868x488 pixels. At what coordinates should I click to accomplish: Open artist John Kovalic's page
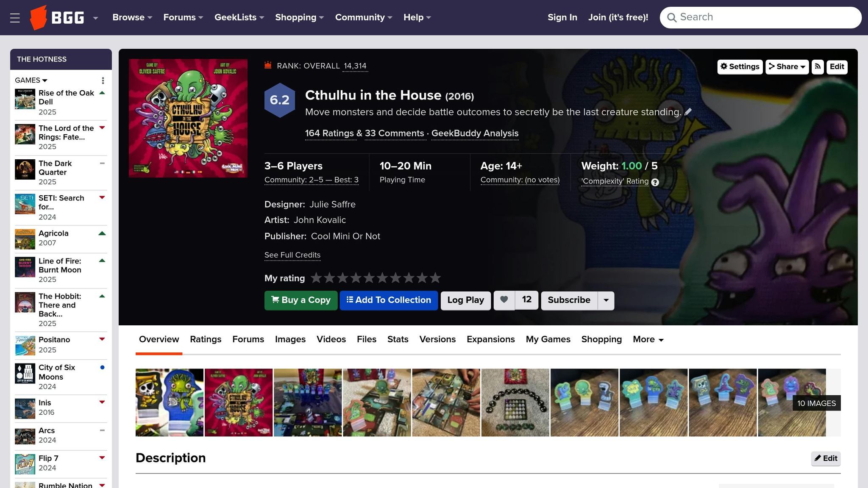pos(320,220)
